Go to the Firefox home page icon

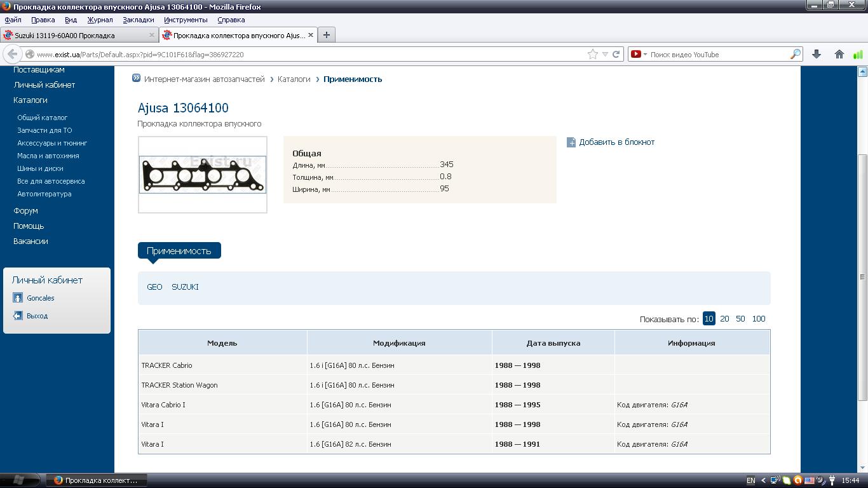click(x=839, y=54)
